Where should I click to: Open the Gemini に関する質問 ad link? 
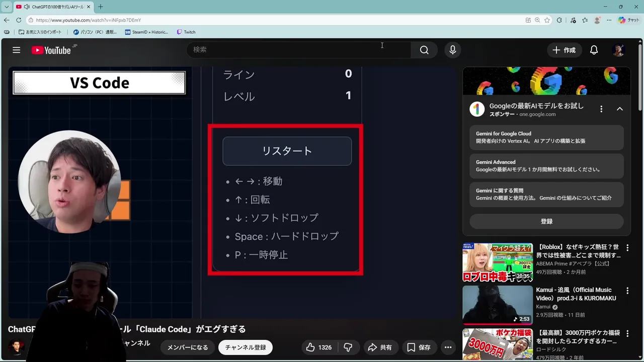[546, 194]
